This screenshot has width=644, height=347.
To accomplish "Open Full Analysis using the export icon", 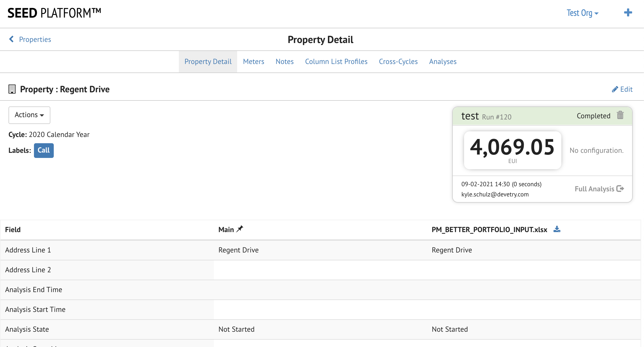I will [x=620, y=189].
